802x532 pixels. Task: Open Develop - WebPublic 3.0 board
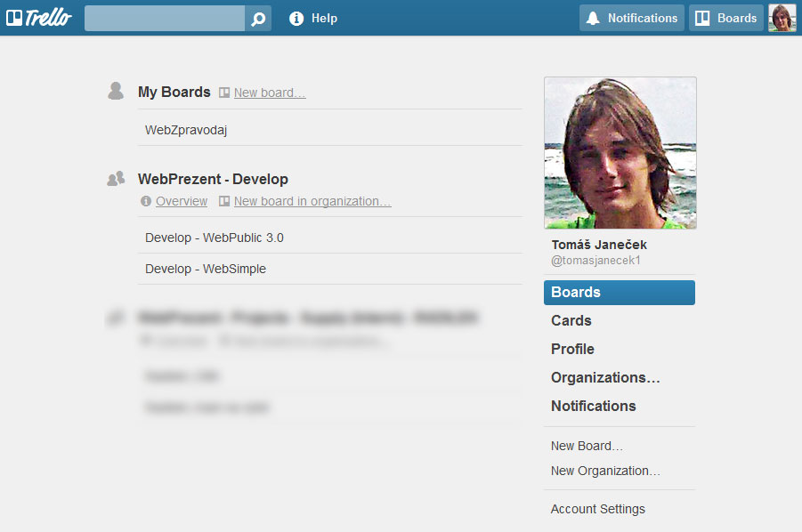click(330, 238)
